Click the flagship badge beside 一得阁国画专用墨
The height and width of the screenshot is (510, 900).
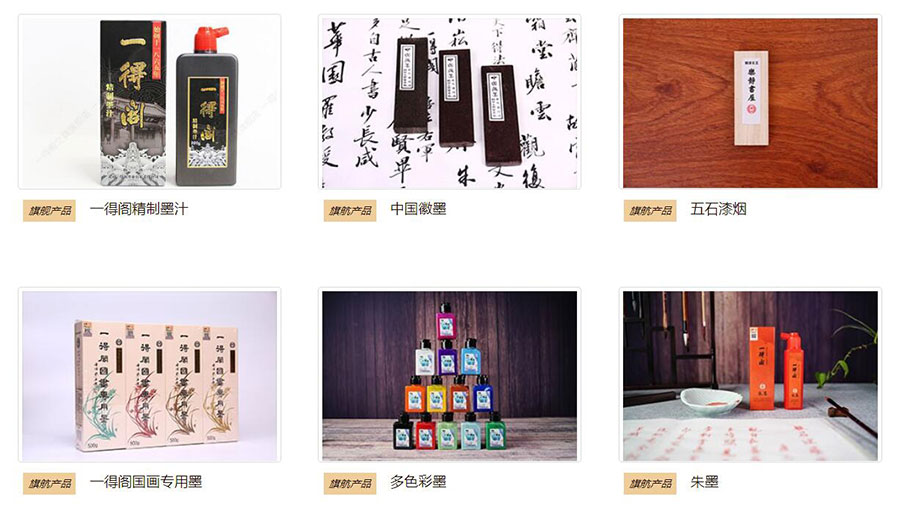tap(49, 483)
